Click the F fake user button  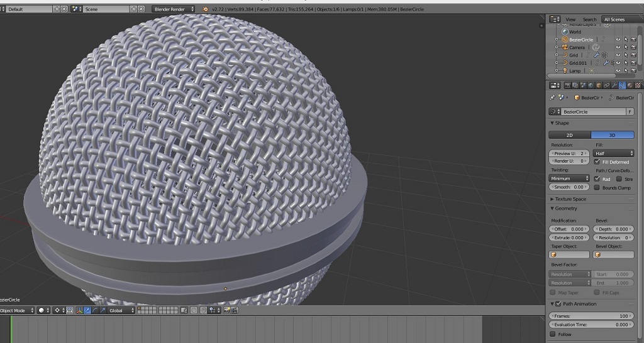click(x=630, y=112)
